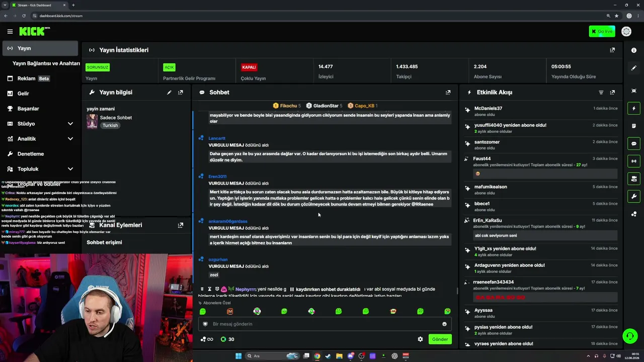Open a new browser tab

coord(73,5)
